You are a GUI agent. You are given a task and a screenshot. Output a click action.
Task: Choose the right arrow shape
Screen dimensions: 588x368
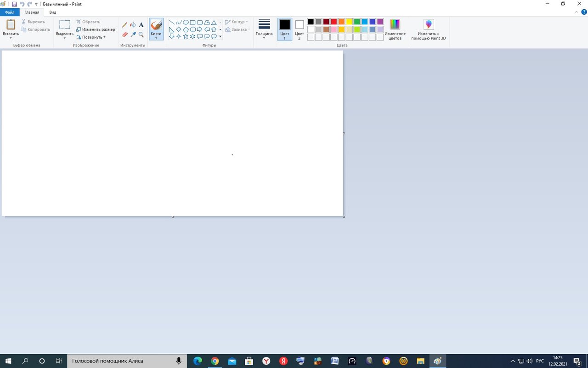(x=200, y=29)
